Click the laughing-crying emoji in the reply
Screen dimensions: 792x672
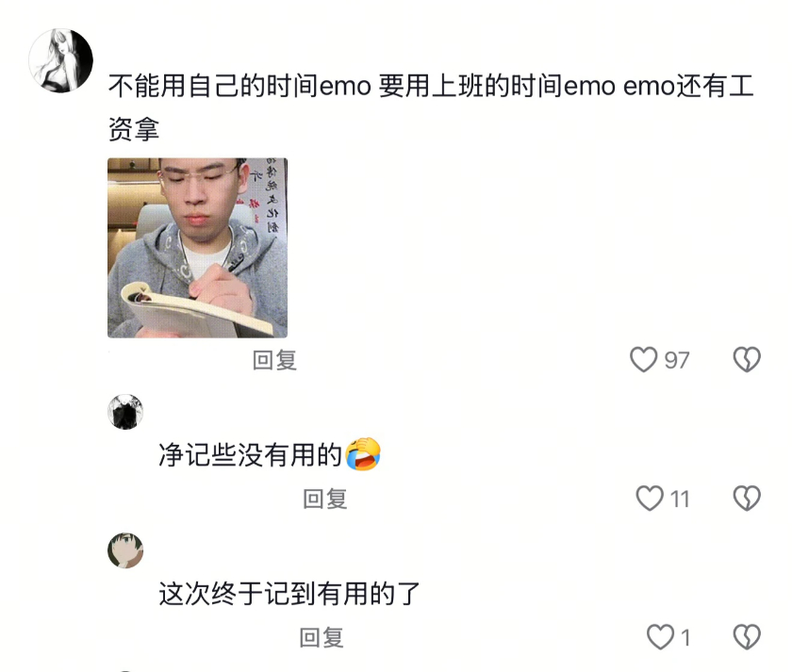[x=363, y=454]
